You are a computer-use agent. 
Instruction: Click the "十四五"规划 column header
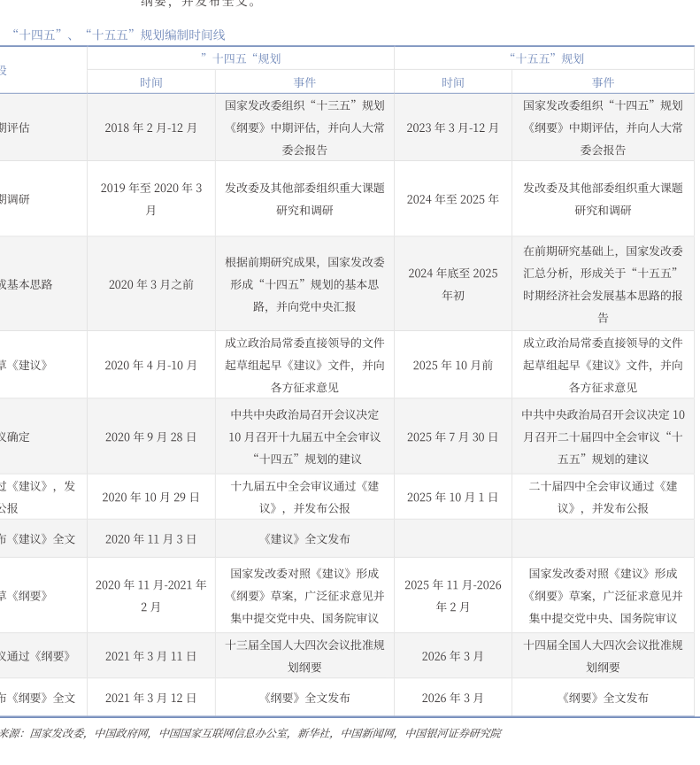(x=240, y=58)
